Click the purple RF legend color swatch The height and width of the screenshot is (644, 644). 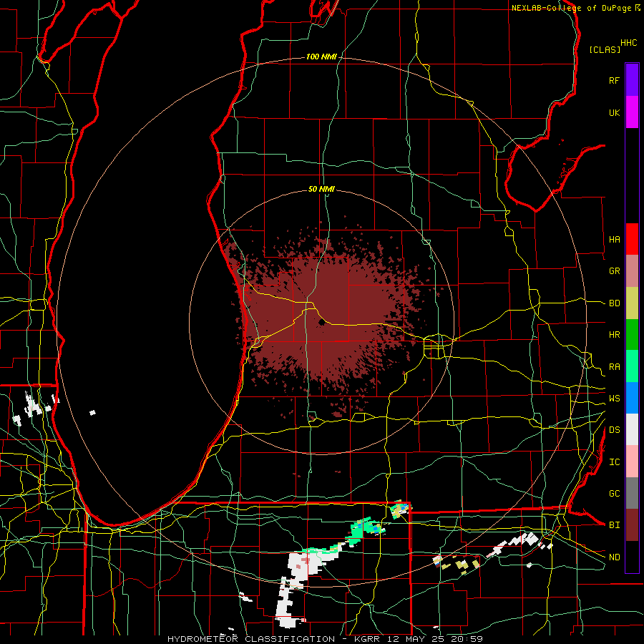click(632, 80)
